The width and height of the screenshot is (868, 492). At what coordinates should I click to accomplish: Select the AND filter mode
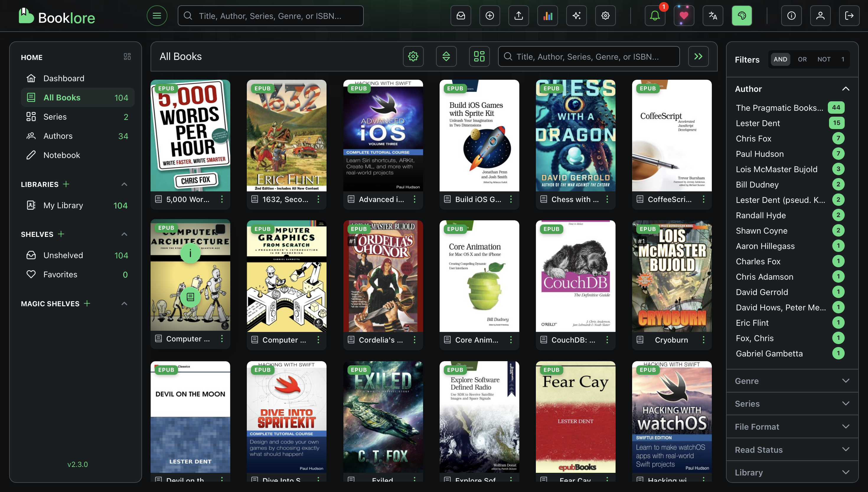780,59
